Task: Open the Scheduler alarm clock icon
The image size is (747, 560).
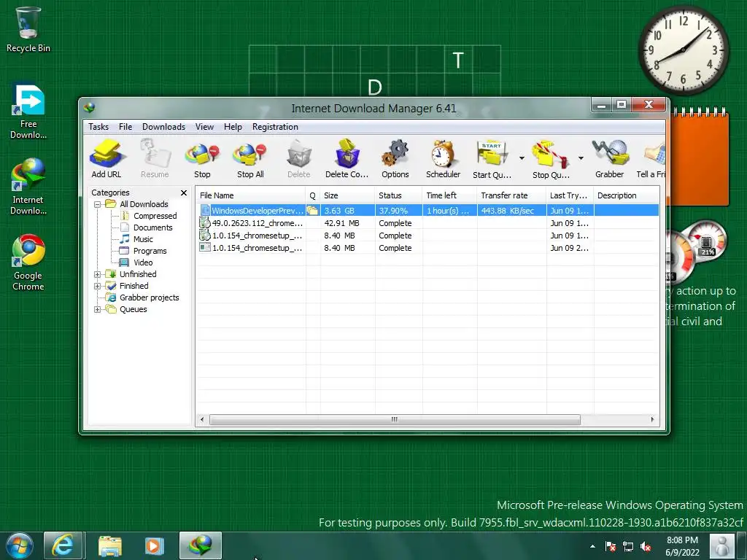Action: [443, 159]
